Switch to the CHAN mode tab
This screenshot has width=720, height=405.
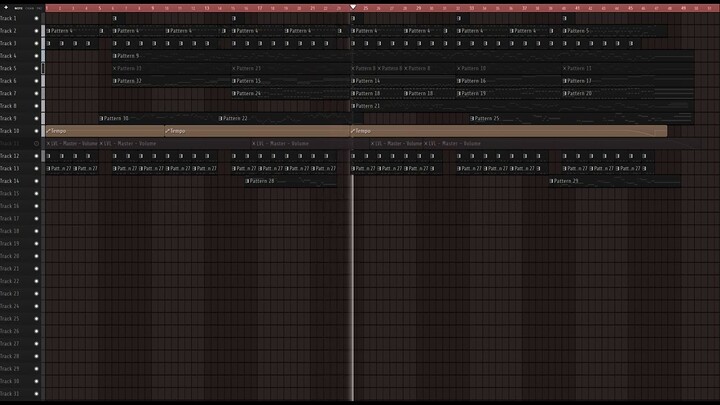(30, 8)
